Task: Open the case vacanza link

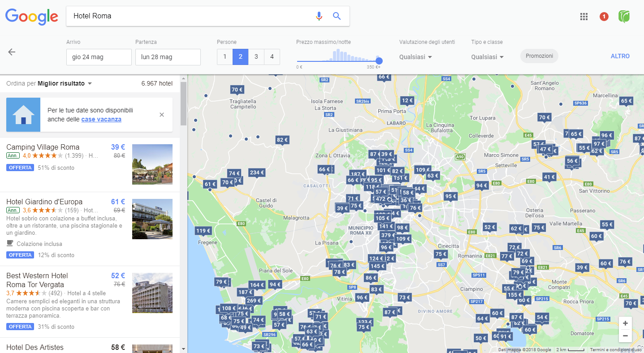Action: click(101, 119)
